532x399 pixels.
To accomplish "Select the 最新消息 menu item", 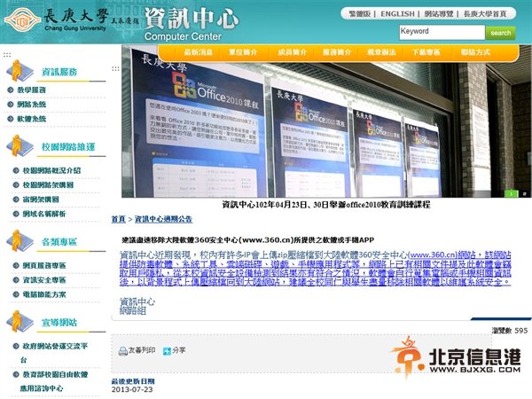I will pyautogui.click(x=199, y=52).
